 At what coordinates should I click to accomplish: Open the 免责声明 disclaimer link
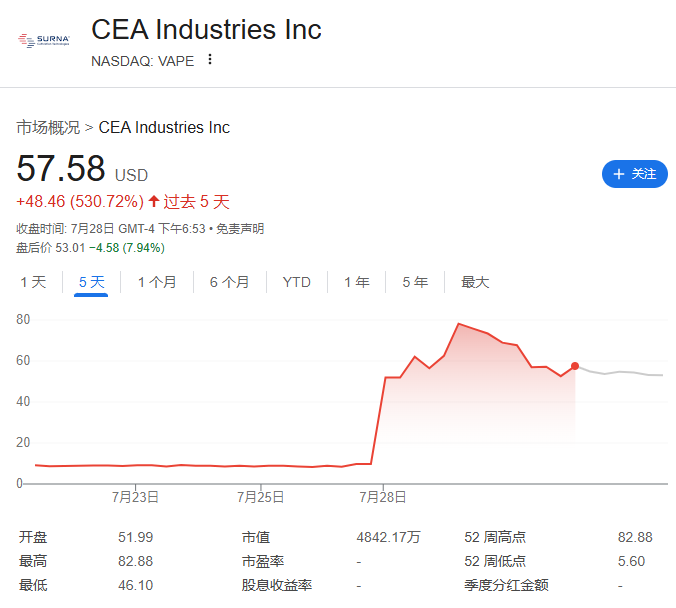240,229
